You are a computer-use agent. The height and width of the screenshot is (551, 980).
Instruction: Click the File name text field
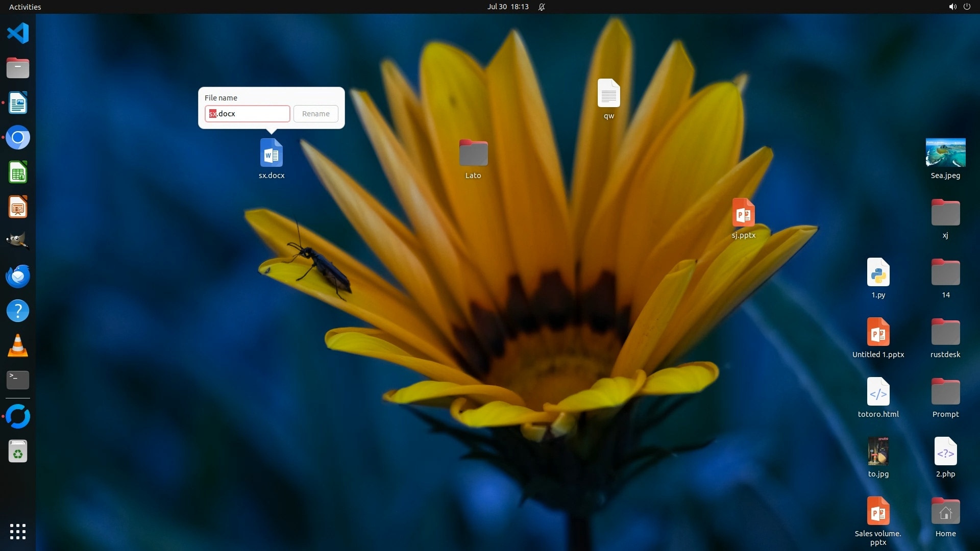[x=248, y=114]
